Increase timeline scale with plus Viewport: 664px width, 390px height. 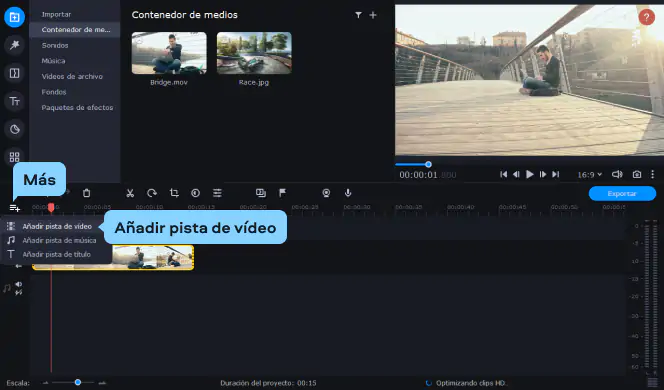pyautogui.click(x=102, y=383)
